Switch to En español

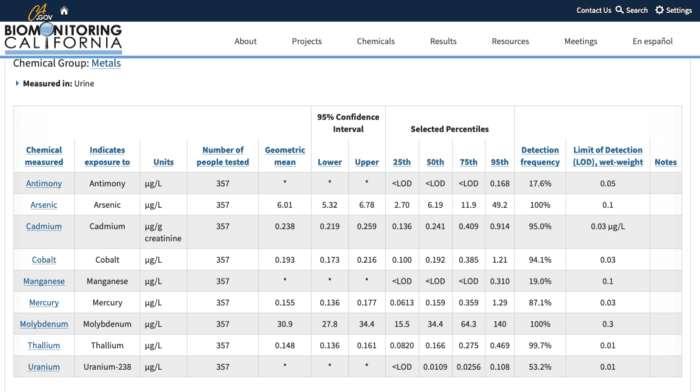click(x=652, y=41)
